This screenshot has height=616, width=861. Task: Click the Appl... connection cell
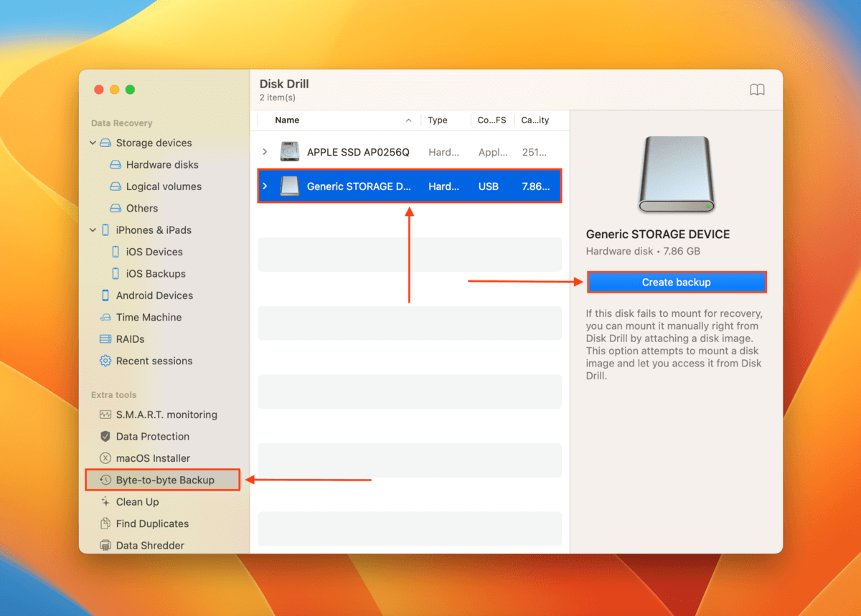click(492, 152)
